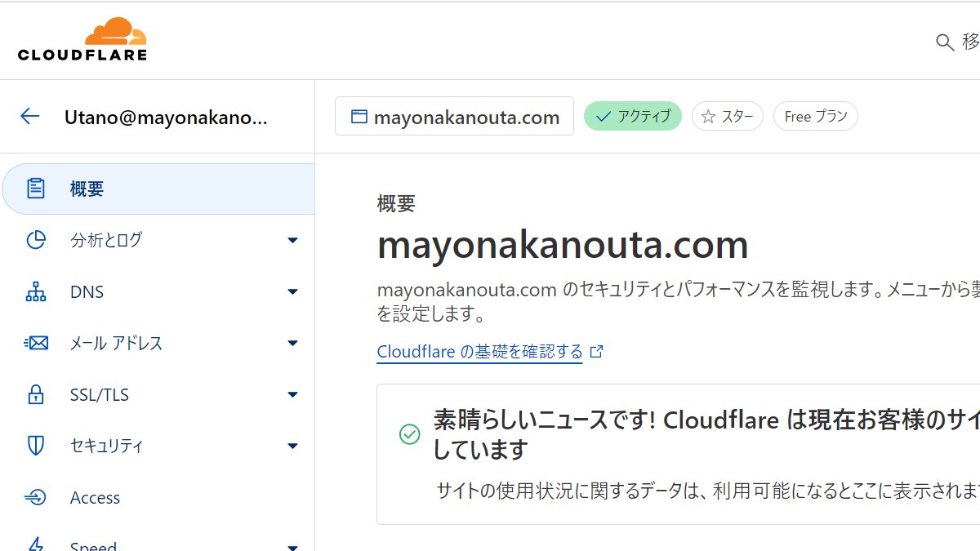Open 分析とログ sidebar item

pos(158,240)
